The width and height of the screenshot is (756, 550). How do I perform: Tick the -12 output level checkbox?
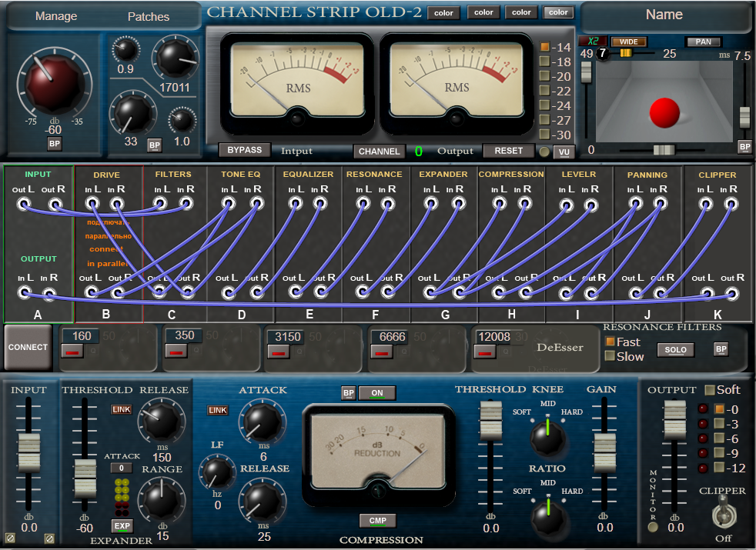point(719,467)
